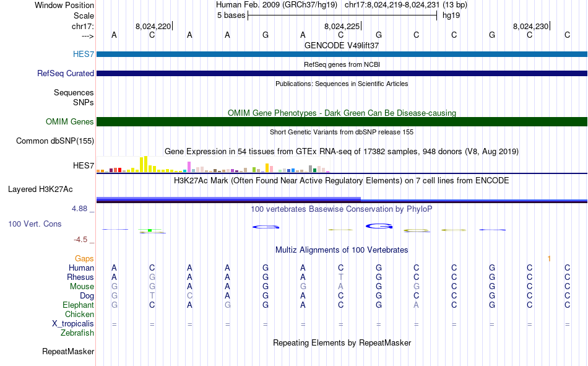Click the SNPs track label
The image size is (588, 366).
[x=84, y=102]
